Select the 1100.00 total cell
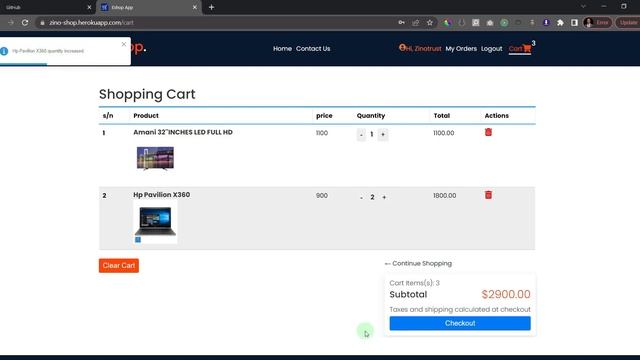The image size is (640, 360). tap(444, 133)
